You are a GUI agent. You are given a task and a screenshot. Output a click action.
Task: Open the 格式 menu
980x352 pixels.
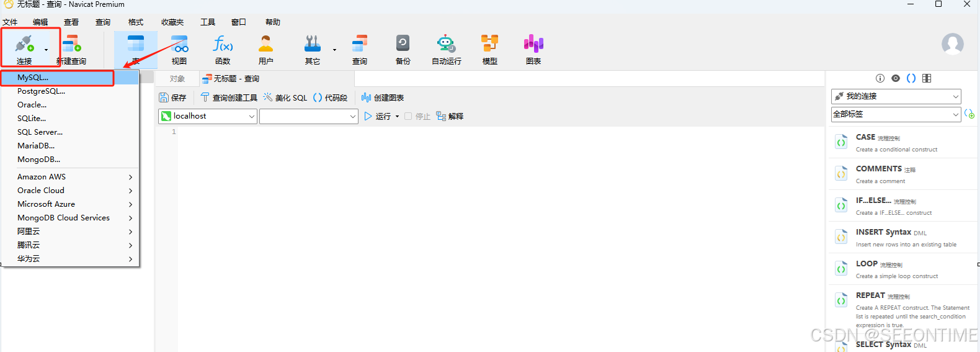[136, 22]
